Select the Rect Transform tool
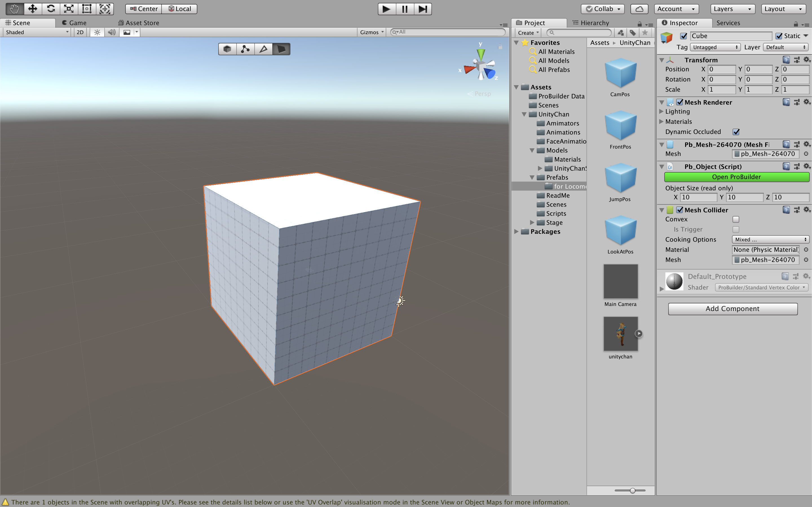The image size is (812, 507). pos(87,9)
